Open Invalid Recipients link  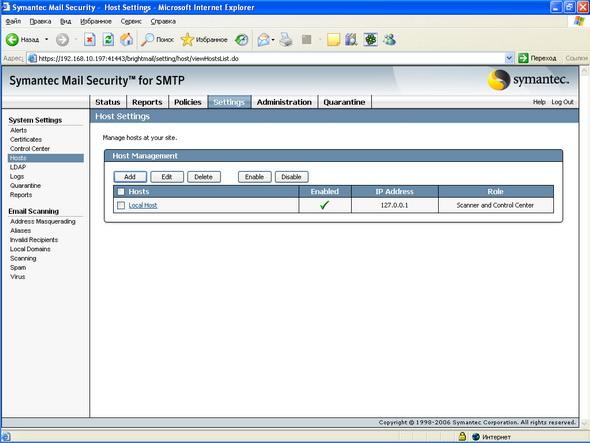(34, 240)
